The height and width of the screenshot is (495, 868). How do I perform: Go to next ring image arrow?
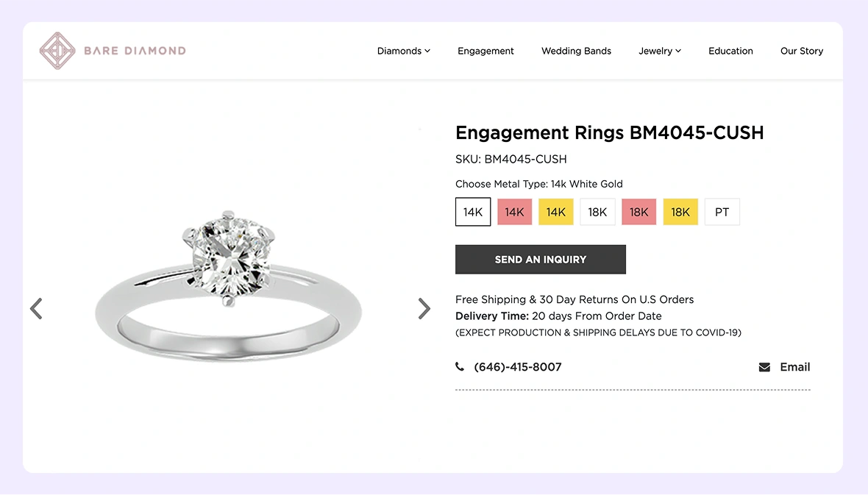click(424, 308)
